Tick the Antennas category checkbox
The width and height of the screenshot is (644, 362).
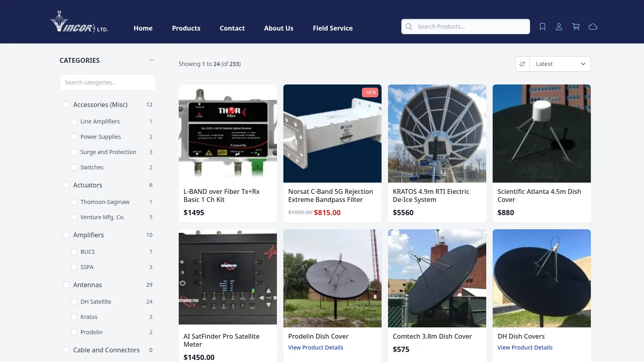point(66,285)
